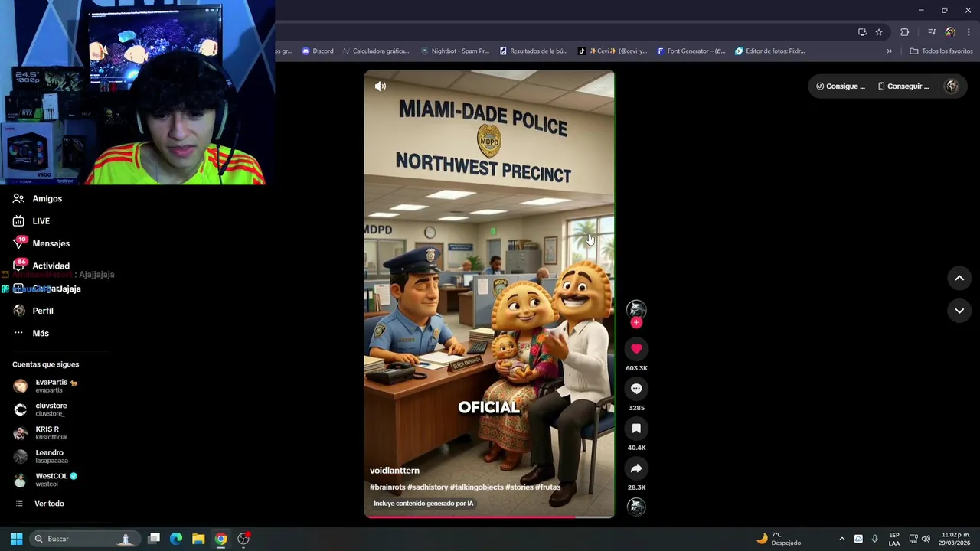Share the video with the arrow icon

pos(636,468)
